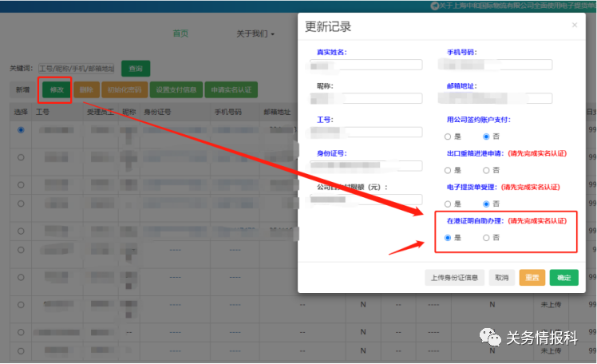Click the 上传身份证信息 button
This screenshot has width=597, height=364.
(x=454, y=278)
